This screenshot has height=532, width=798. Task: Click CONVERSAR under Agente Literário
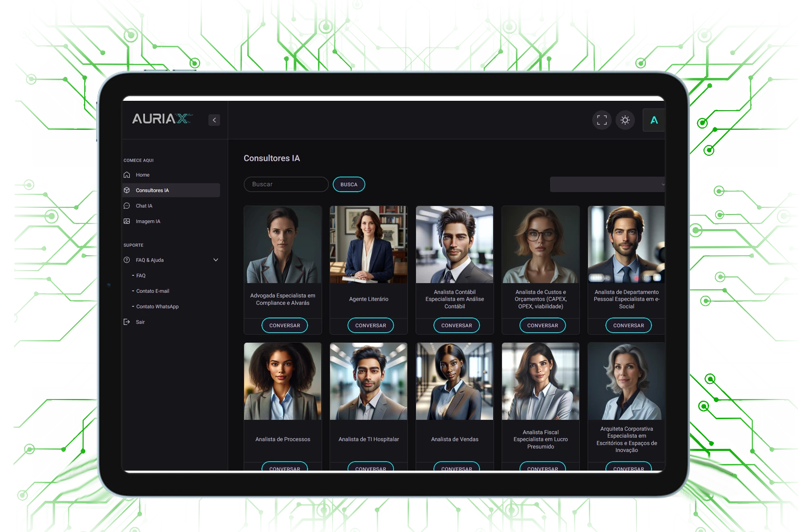[370, 326]
